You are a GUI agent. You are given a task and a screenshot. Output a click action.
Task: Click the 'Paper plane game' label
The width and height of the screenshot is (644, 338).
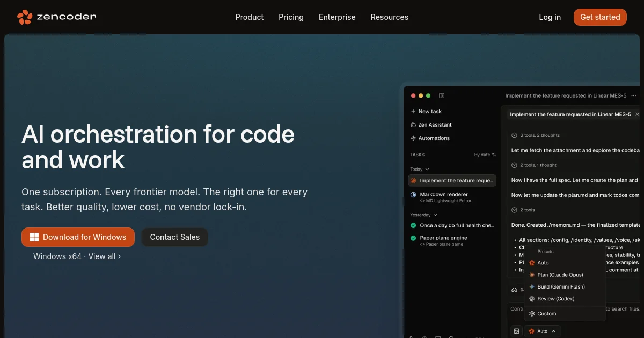click(444, 244)
